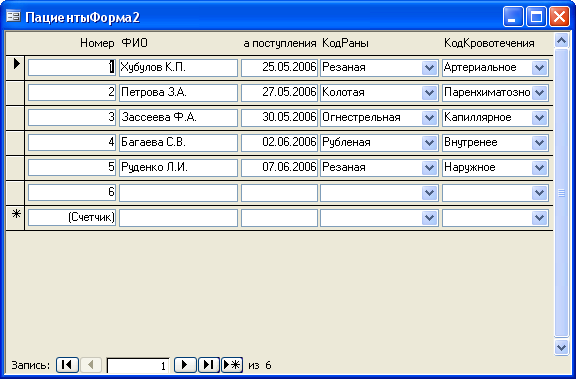Click the Номер field with value 2
The width and height of the screenshot is (576, 379).
72,93
